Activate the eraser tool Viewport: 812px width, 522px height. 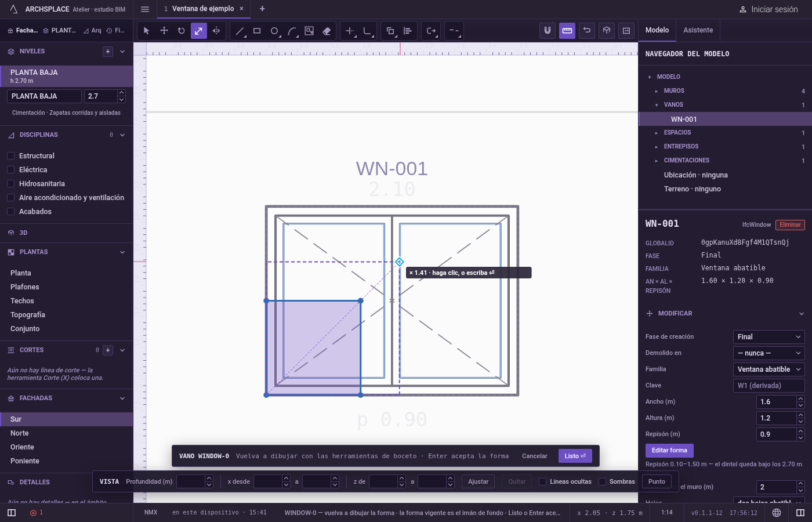[327, 31]
